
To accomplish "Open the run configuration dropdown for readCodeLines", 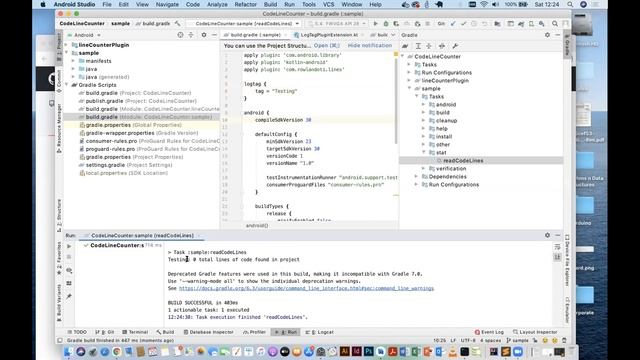I will tap(246, 24).
